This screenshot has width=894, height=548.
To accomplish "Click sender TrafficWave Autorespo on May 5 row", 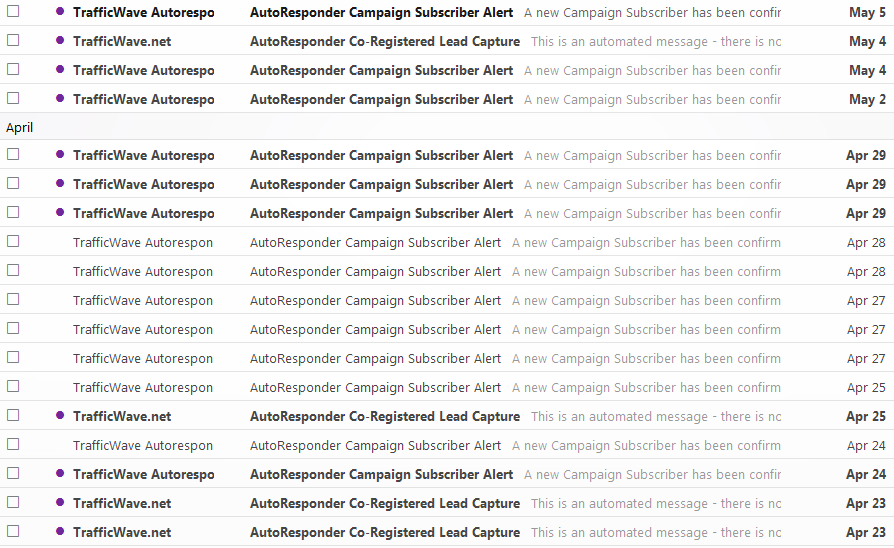I will [x=144, y=13].
